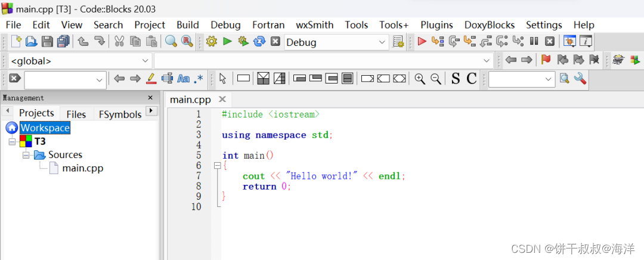Select main.cpp in the project tree

[82, 168]
